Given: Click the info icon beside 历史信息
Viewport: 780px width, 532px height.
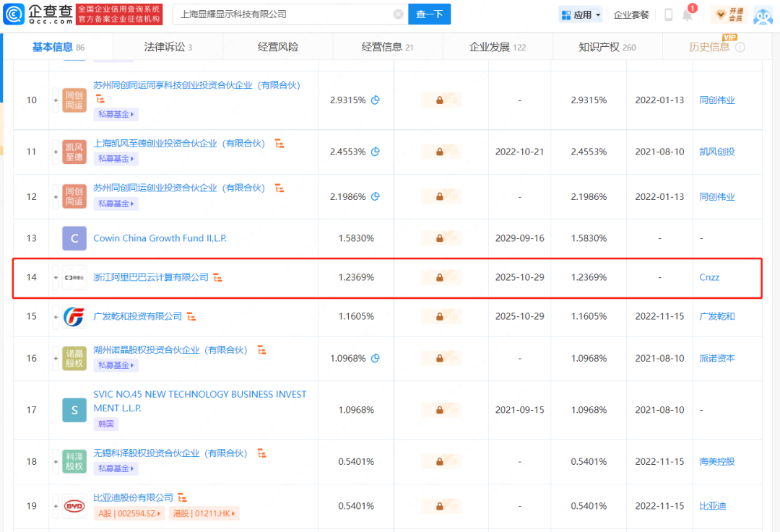Looking at the screenshot, I should 740,47.
